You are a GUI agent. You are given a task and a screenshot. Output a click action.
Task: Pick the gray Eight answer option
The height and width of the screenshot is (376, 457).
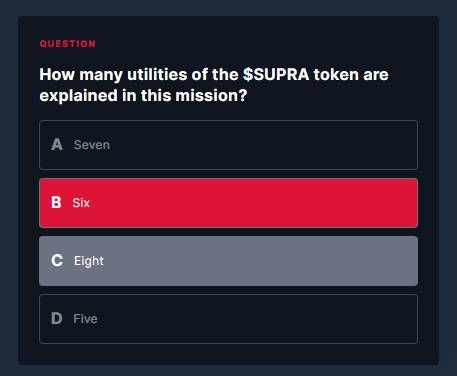(228, 261)
